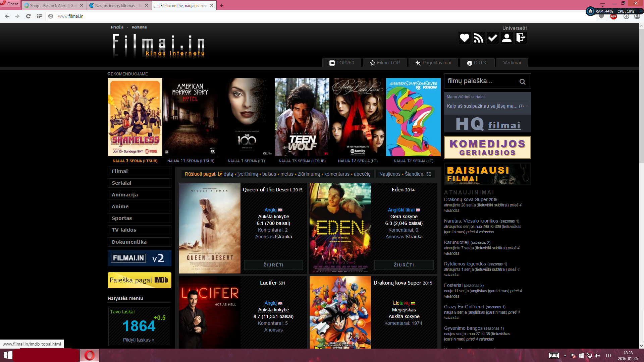Select Sportas in the left menu
644x362 pixels.
[140, 218]
